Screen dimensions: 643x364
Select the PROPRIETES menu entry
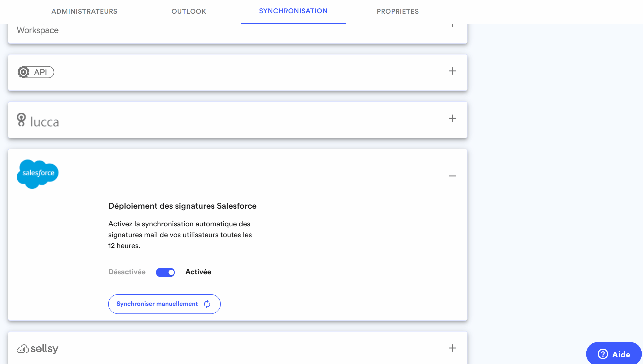pos(397,11)
